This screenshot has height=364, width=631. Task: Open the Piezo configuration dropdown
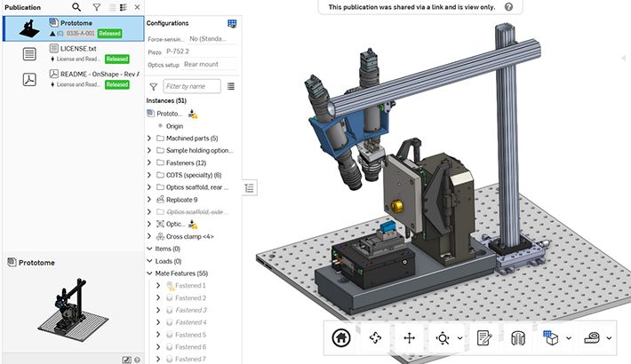click(x=201, y=51)
